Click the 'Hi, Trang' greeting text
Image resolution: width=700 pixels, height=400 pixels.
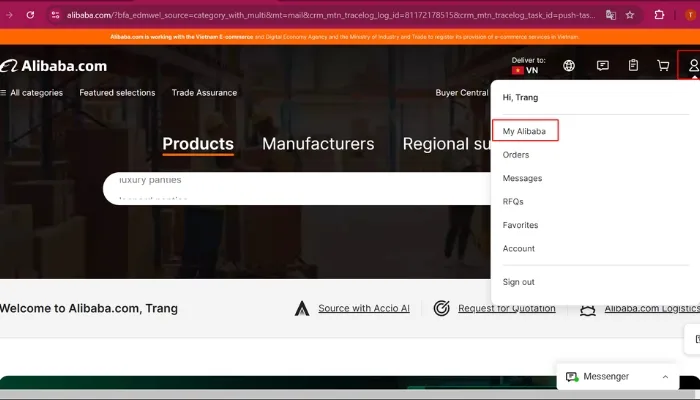(x=521, y=97)
